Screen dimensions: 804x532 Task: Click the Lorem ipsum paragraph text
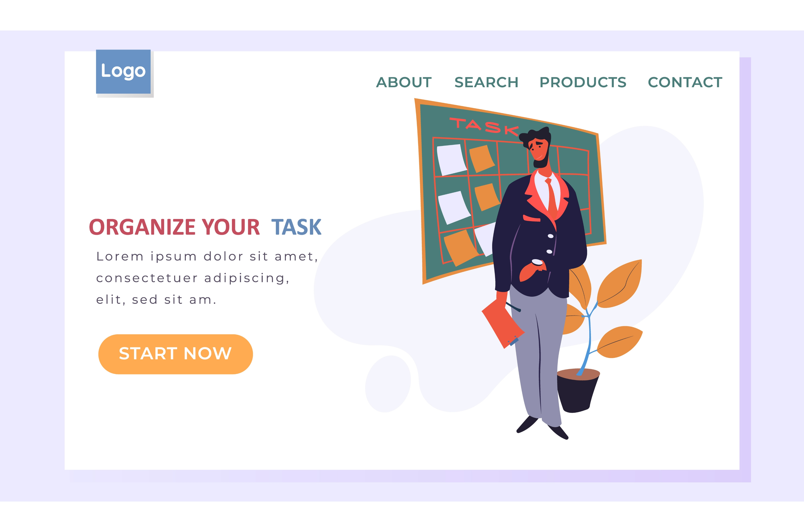(207, 278)
